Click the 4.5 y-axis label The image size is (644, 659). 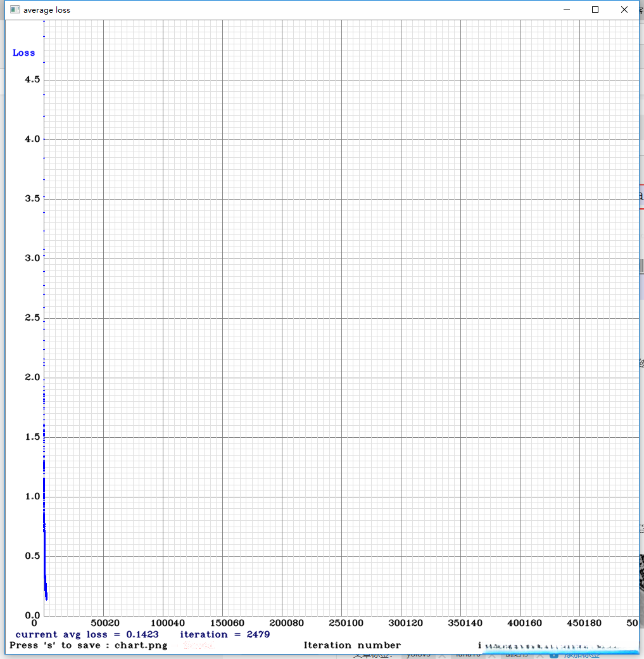(32, 79)
